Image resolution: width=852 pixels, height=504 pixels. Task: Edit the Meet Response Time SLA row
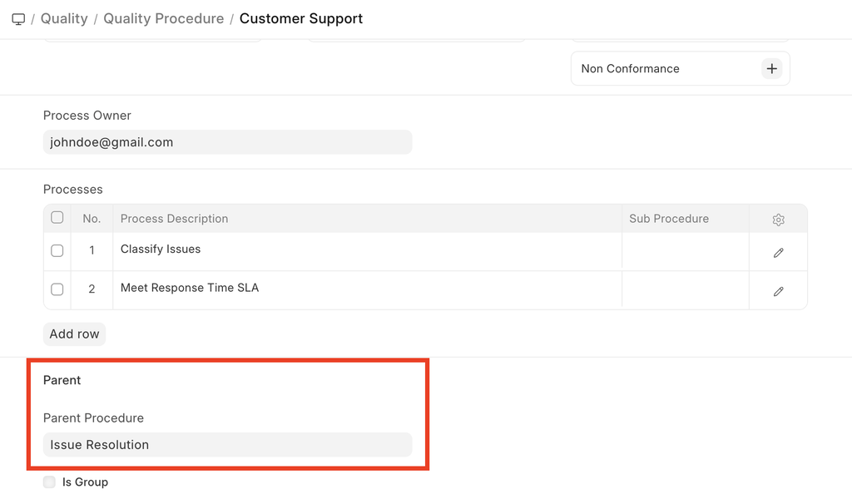[778, 292]
